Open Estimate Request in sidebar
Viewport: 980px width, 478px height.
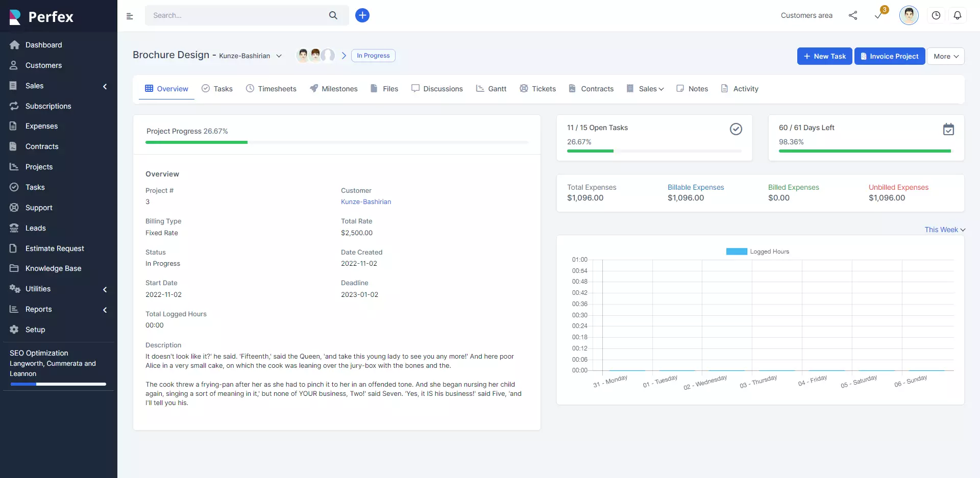[x=55, y=248]
